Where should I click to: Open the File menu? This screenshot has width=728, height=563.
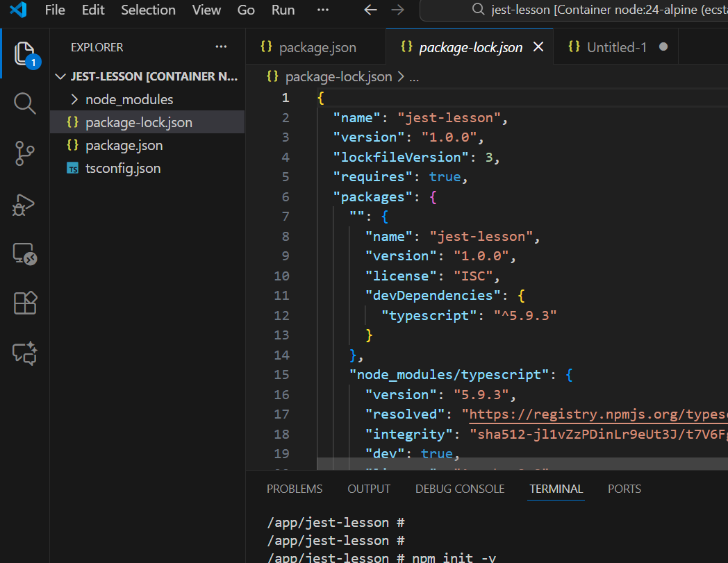pos(55,10)
